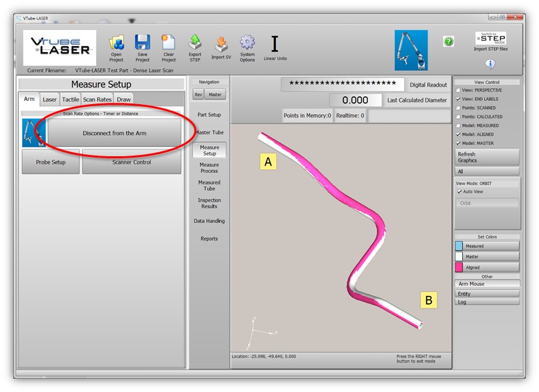The height and width of the screenshot is (392, 539).
Task: Click the pink Aligned color swatch
Action: tap(459, 267)
